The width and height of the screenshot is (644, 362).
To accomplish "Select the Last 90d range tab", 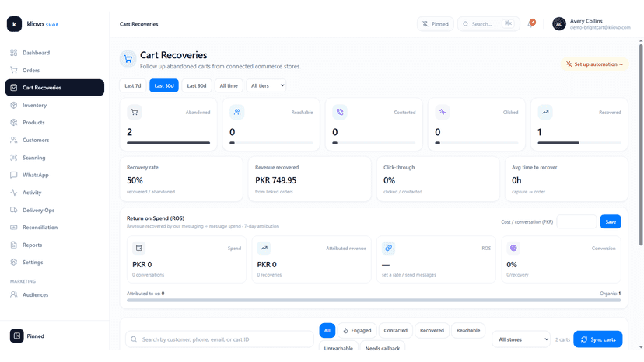I will click(197, 85).
